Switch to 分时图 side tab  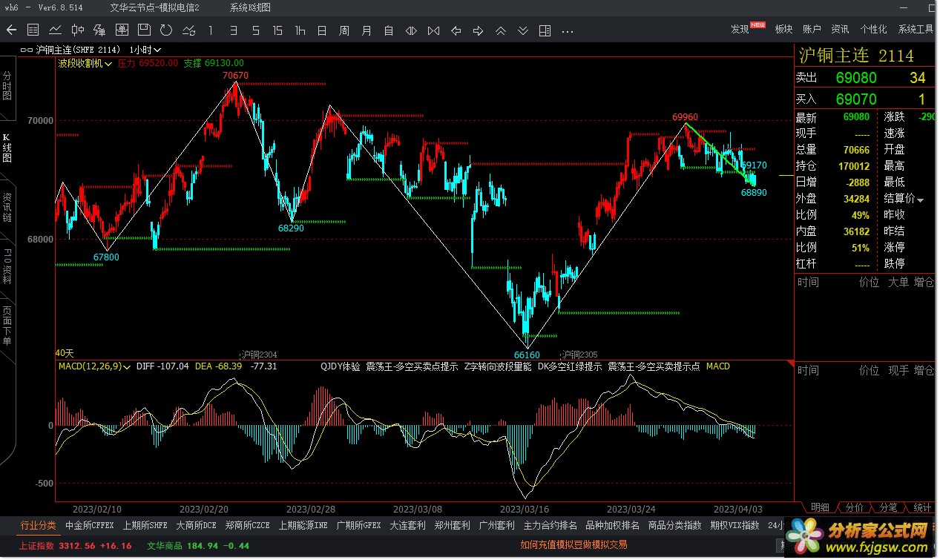pyautogui.click(x=7, y=86)
